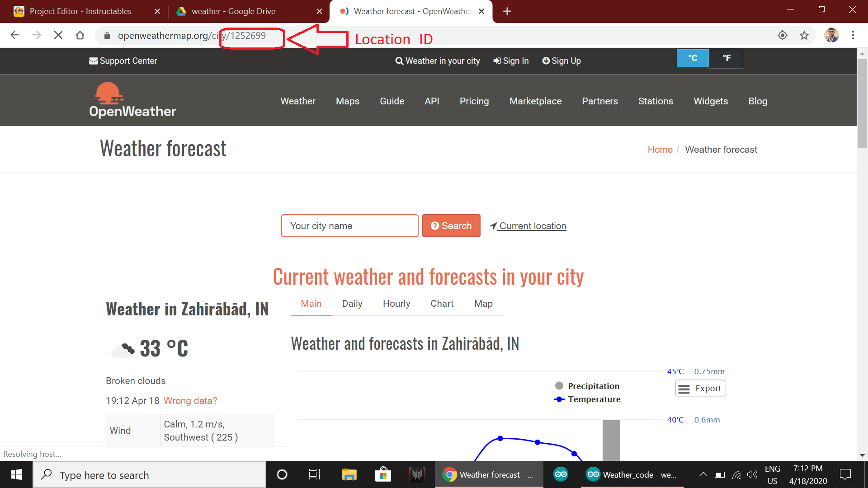
Task: Click Wrong data? link
Action: (x=190, y=401)
